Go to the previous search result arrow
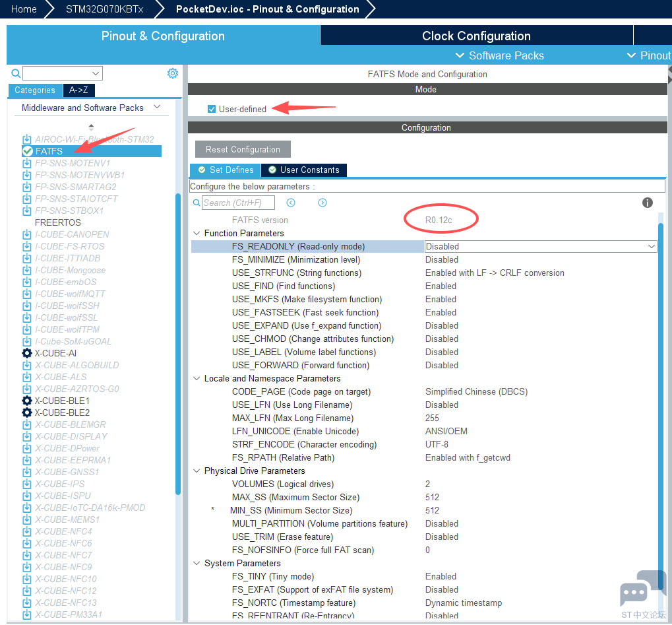672x625 pixels. (291, 203)
